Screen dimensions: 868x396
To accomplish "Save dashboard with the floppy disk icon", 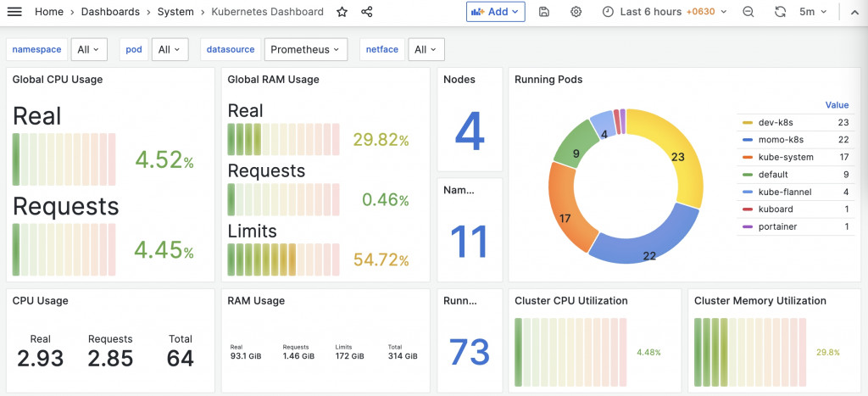I will click(543, 12).
